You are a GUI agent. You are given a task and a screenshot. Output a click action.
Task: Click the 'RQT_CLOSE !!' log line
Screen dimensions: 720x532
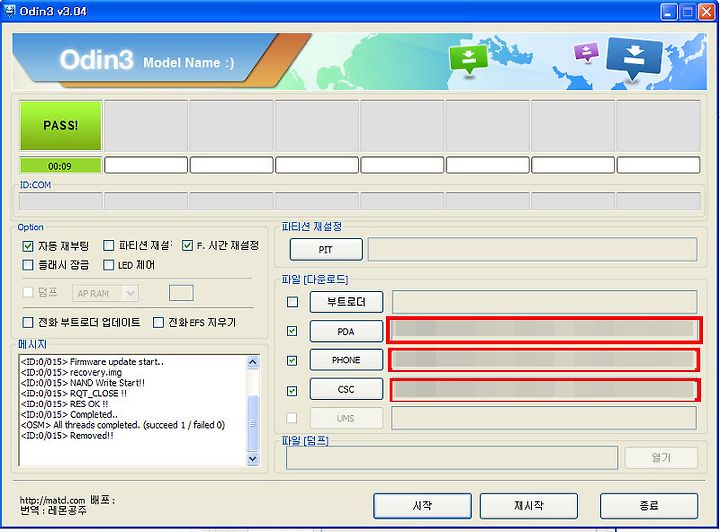coord(73,393)
